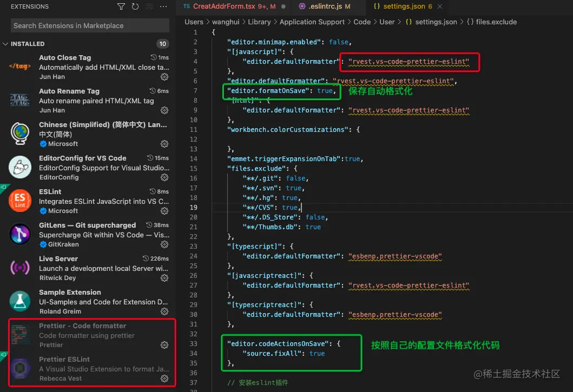This screenshot has height=392, width=573.
Task: Click line number 19 in gutter
Action: 193,208
